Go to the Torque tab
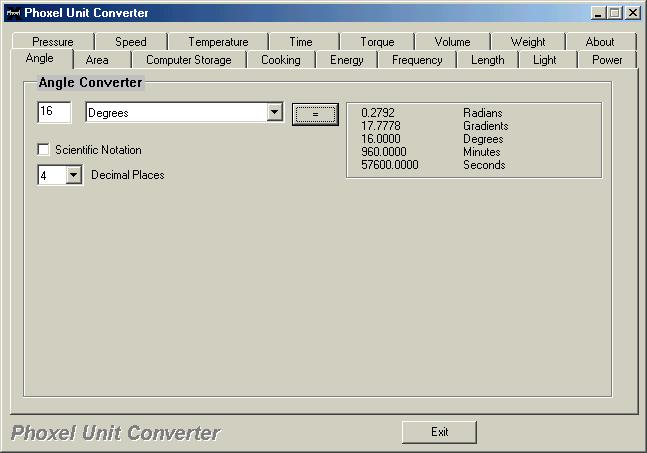This screenshot has height=453, width=647. point(377,42)
